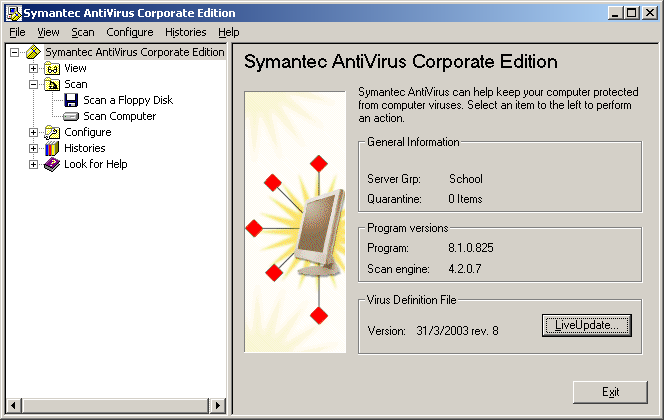Close the Symantec AntiVirus window
The width and height of the screenshot is (664, 420).
point(649,13)
